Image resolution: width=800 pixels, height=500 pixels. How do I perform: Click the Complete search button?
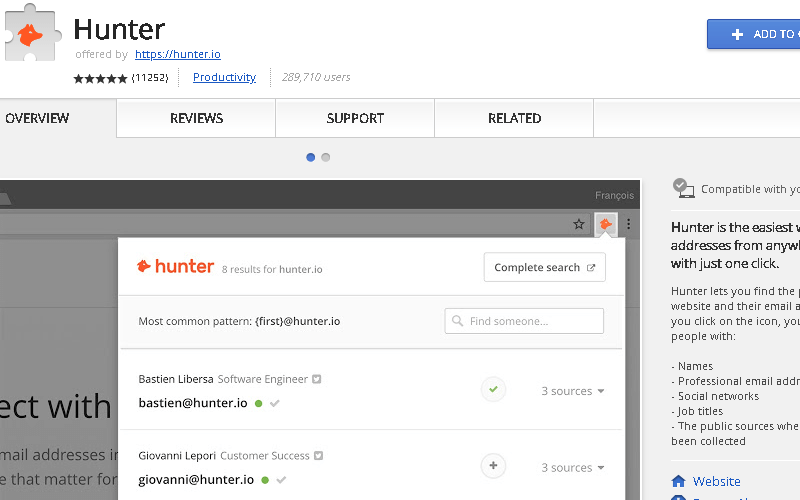pyautogui.click(x=544, y=267)
